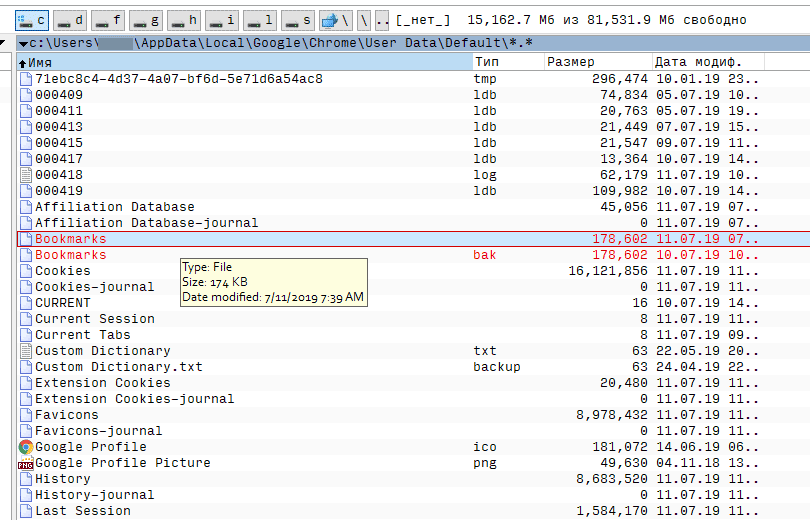Image resolution: width=810 pixels, height=520 pixels.
Task: Click icon of Custom Dictionary.txt backup
Action: click(26, 367)
